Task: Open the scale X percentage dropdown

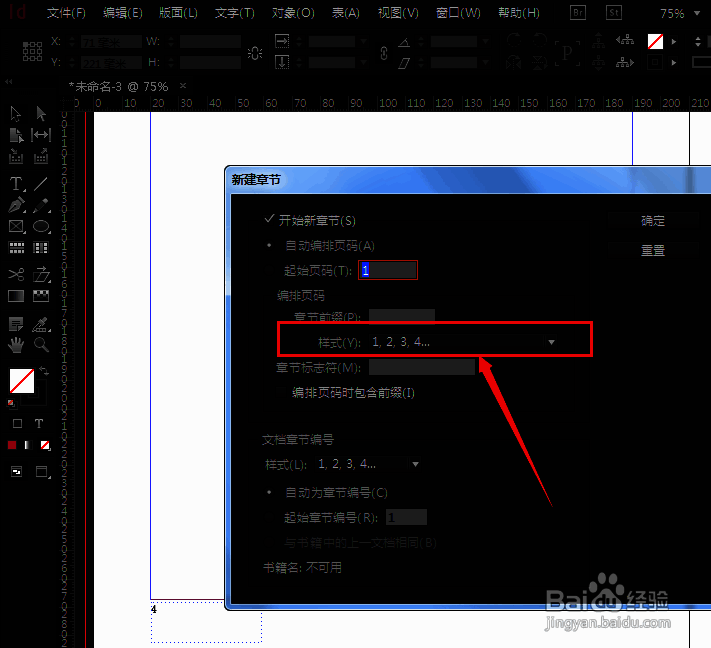Action: pyautogui.click(x=363, y=42)
